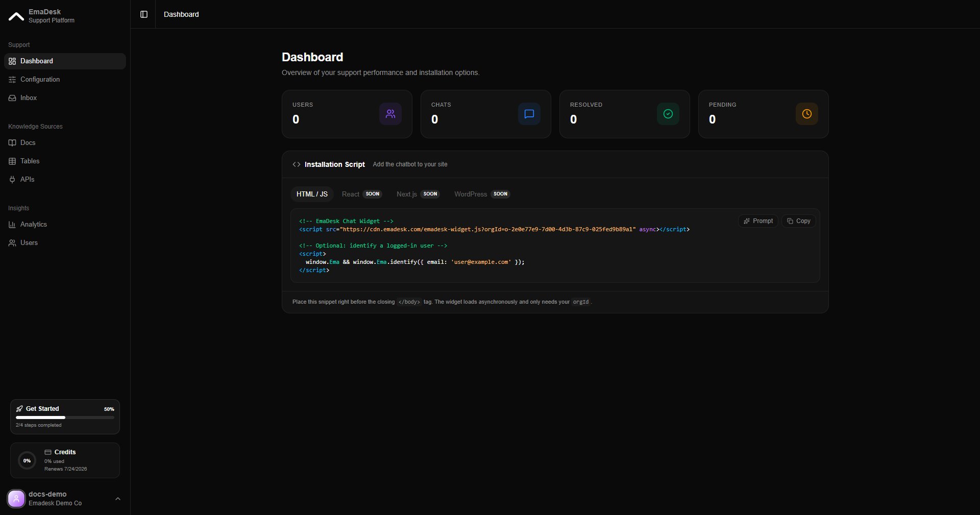Click the Analytics bar chart icon
Screen dimensions: 980x515
[x=12, y=225]
